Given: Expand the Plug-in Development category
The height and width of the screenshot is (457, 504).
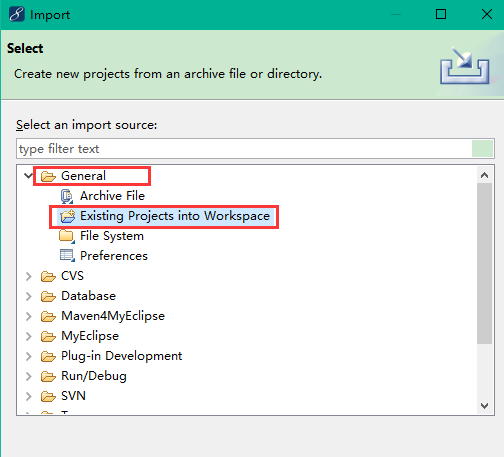Looking at the screenshot, I should [29, 356].
